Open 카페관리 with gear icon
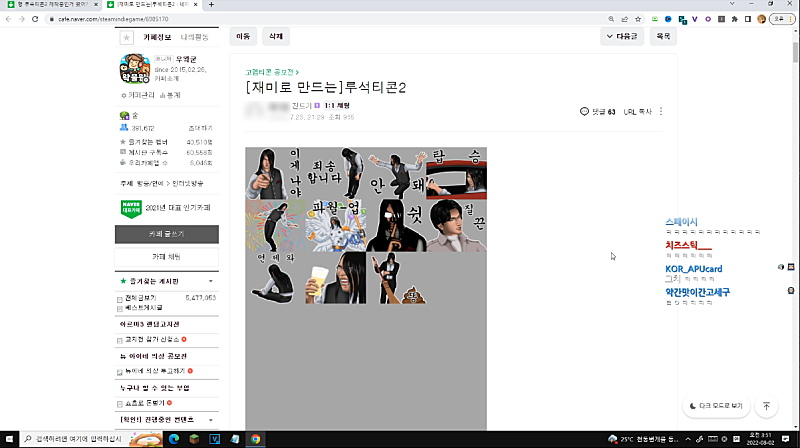Screen dimensions: 800x448 [x=138, y=95]
